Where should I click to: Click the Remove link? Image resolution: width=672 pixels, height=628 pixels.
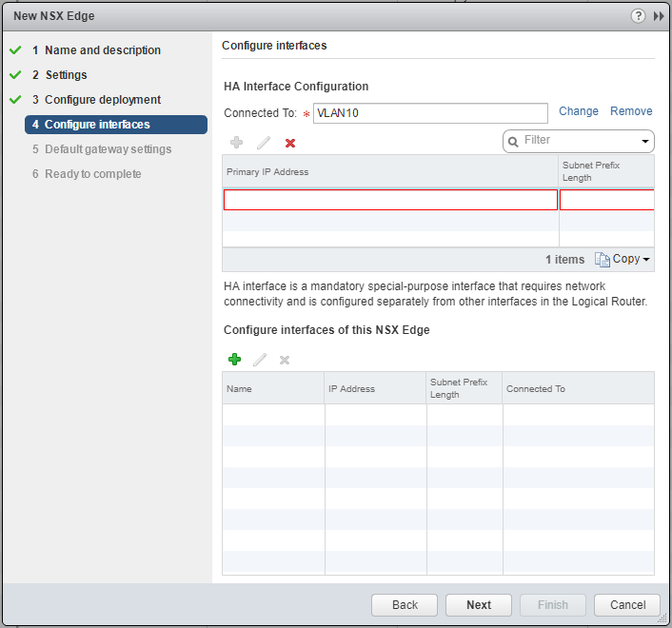pyautogui.click(x=631, y=111)
